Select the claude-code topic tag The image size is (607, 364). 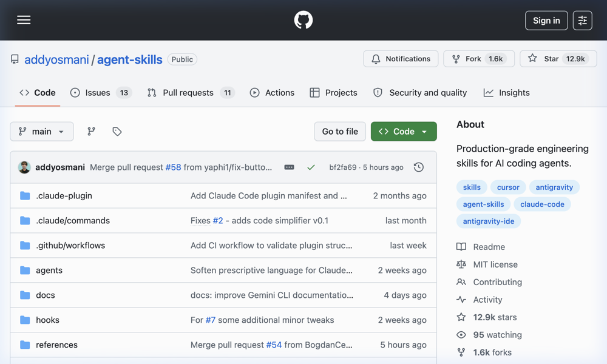click(542, 204)
